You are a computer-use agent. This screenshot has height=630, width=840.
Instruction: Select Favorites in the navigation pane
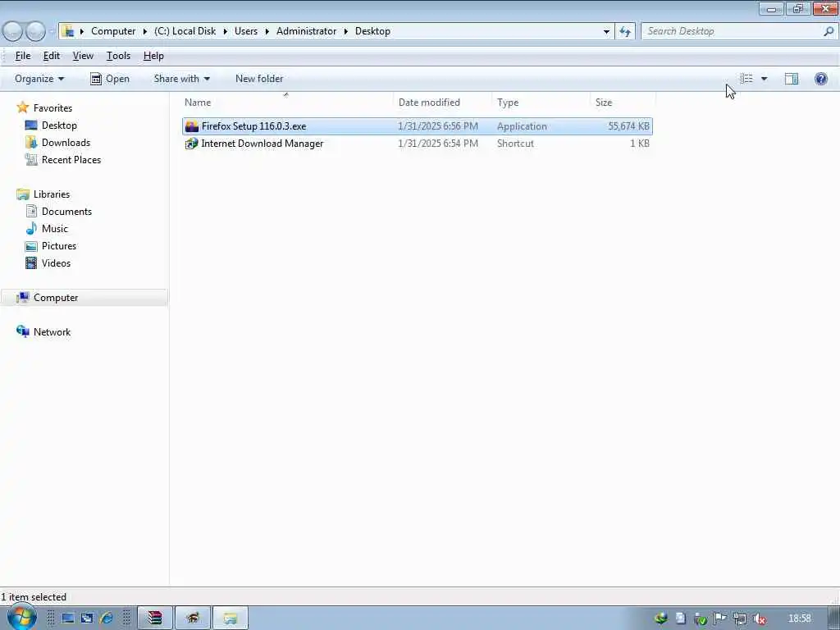pyautogui.click(x=52, y=108)
